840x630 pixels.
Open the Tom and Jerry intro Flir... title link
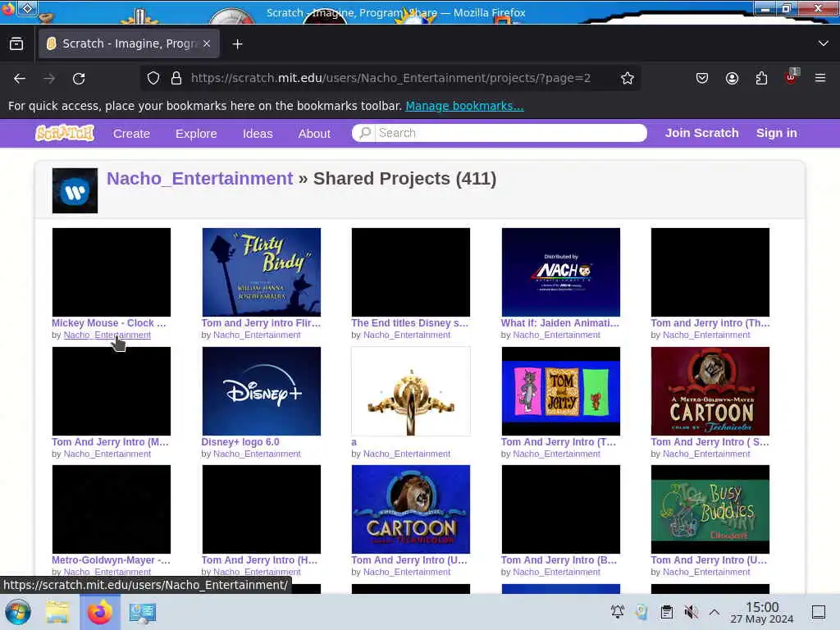point(261,323)
